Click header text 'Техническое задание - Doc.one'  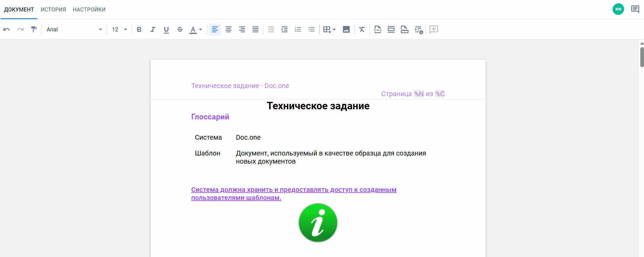click(240, 86)
